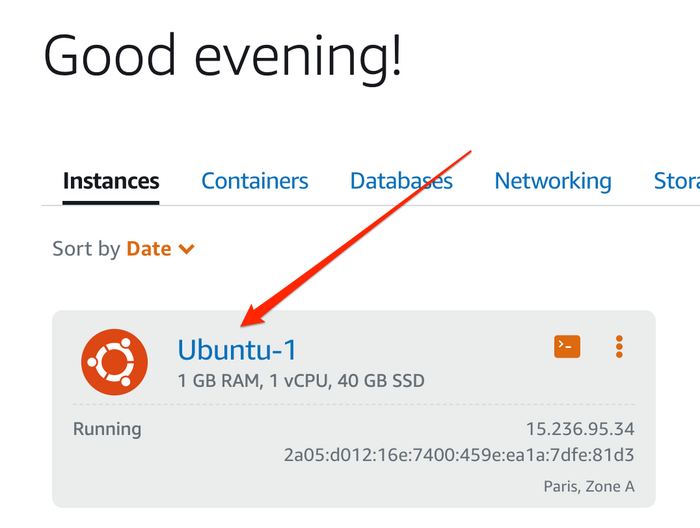Expand the sort chevron next to Date
Screen dimensions: 700x528
186,249
